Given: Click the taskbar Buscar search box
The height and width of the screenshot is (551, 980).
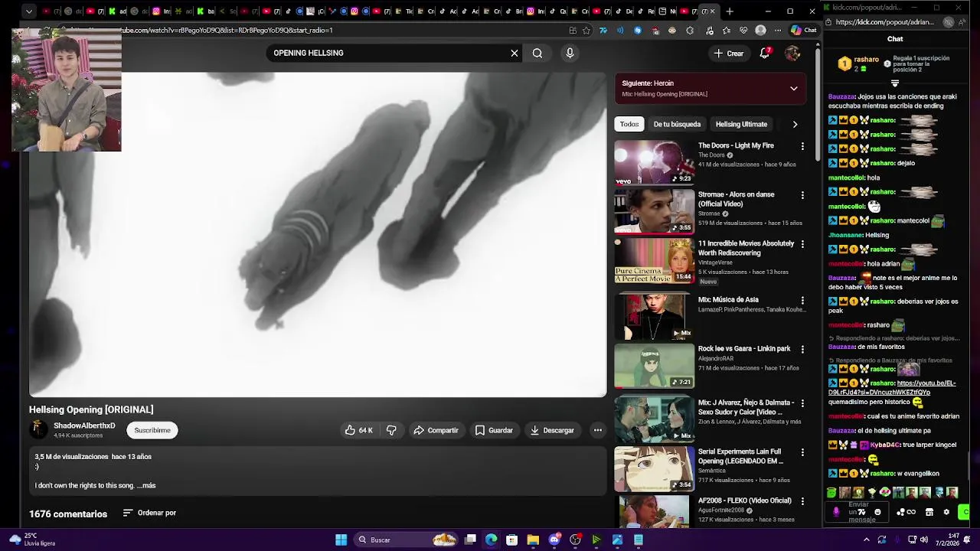Looking at the screenshot, I should coord(406,540).
